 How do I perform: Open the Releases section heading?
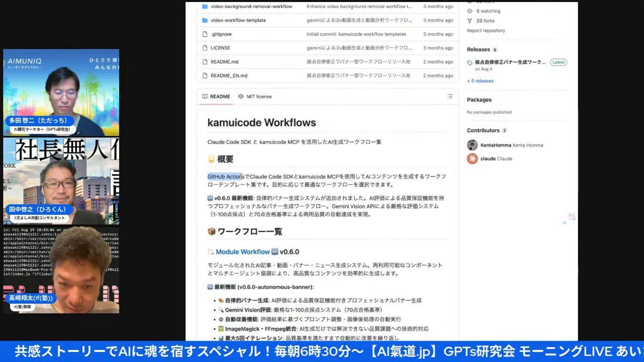point(478,49)
